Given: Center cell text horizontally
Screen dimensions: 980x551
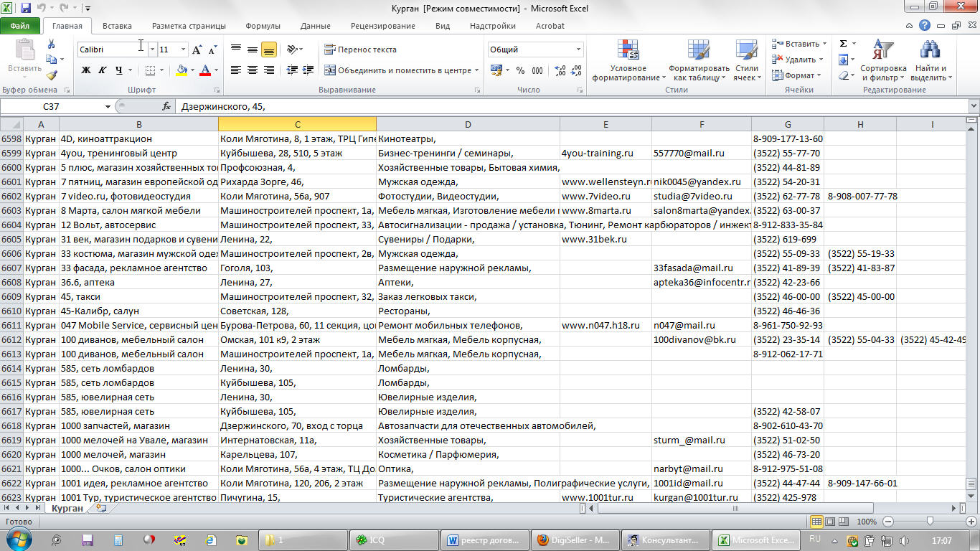Looking at the screenshot, I should (x=253, y=70).
